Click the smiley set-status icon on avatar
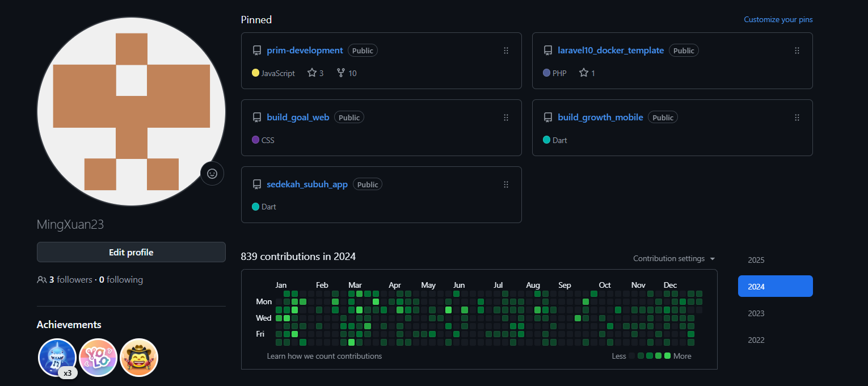Image resolution: width=868 pixels, height=386 pixels. click(x=212, y=174)
